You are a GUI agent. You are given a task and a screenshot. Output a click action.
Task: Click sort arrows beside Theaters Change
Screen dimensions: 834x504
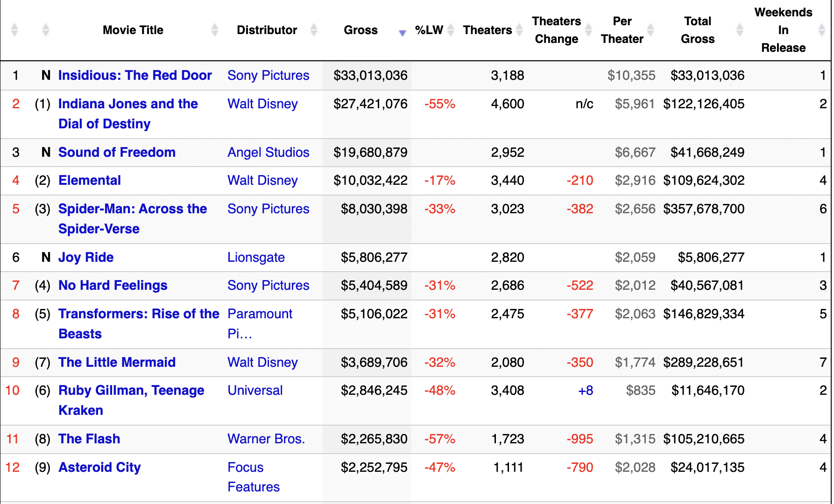tap(589, 30)
